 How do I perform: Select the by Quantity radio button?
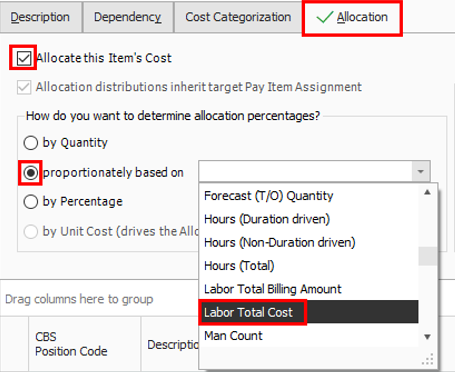click(x=31, y=143)
